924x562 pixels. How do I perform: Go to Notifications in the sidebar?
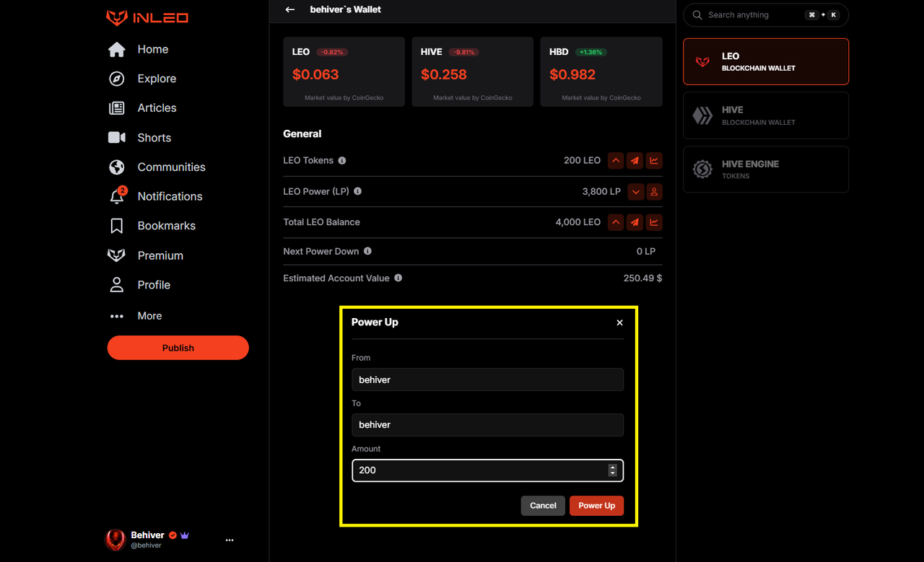point(170,196)
